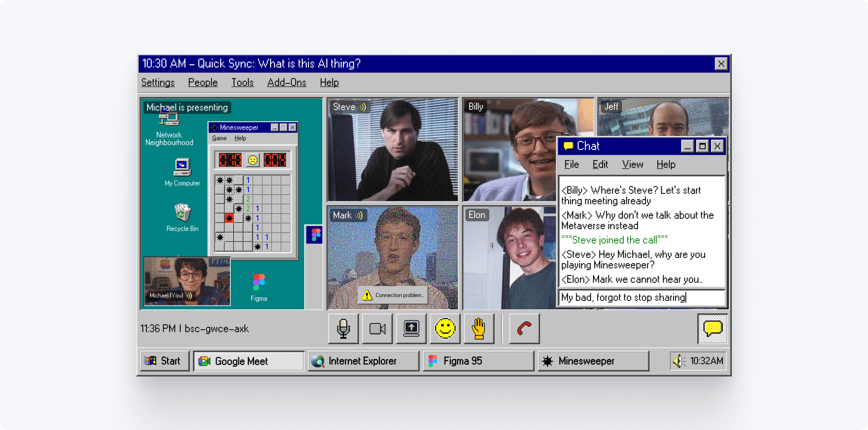Viewport: 868px width, 430px height.
Task: Switch to Google Meet in the taskbar
Action: tap(249, 361)
